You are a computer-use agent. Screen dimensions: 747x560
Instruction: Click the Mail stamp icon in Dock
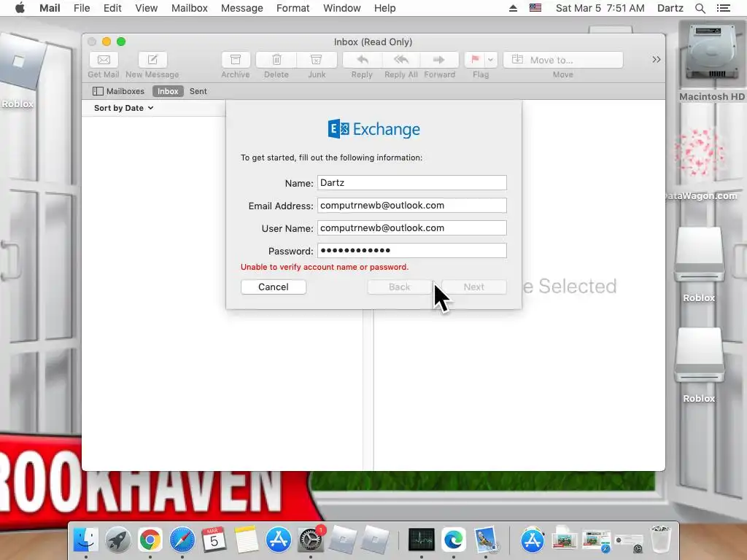(x=486, y=540)
